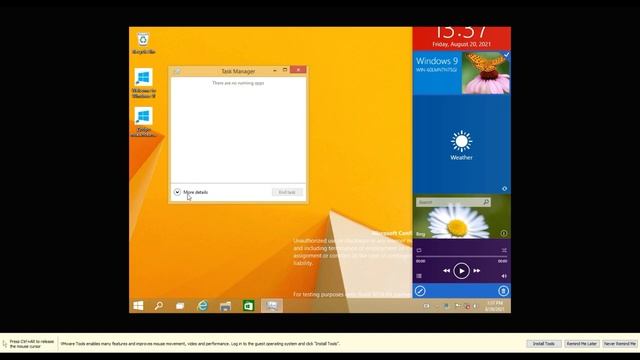Toggle the checkmark on the butterfly tile
The image size is (640, 360).
tap(507, 55)
